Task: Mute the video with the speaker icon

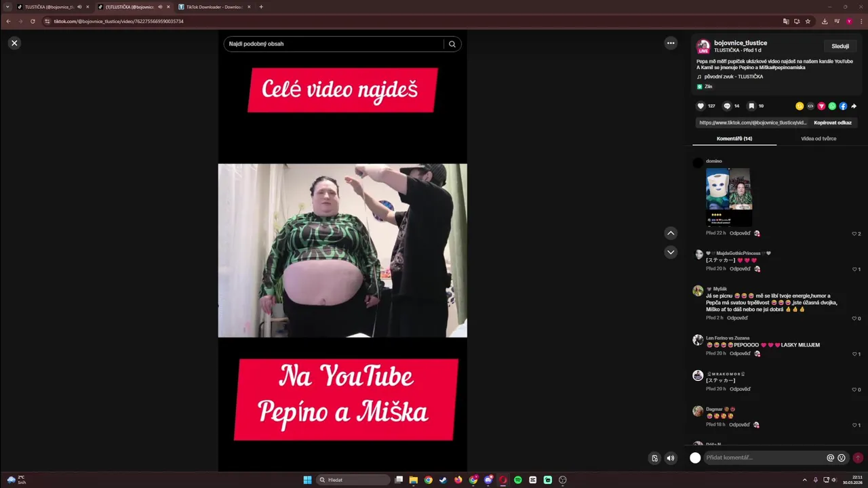Action: [x=671, y=458]
